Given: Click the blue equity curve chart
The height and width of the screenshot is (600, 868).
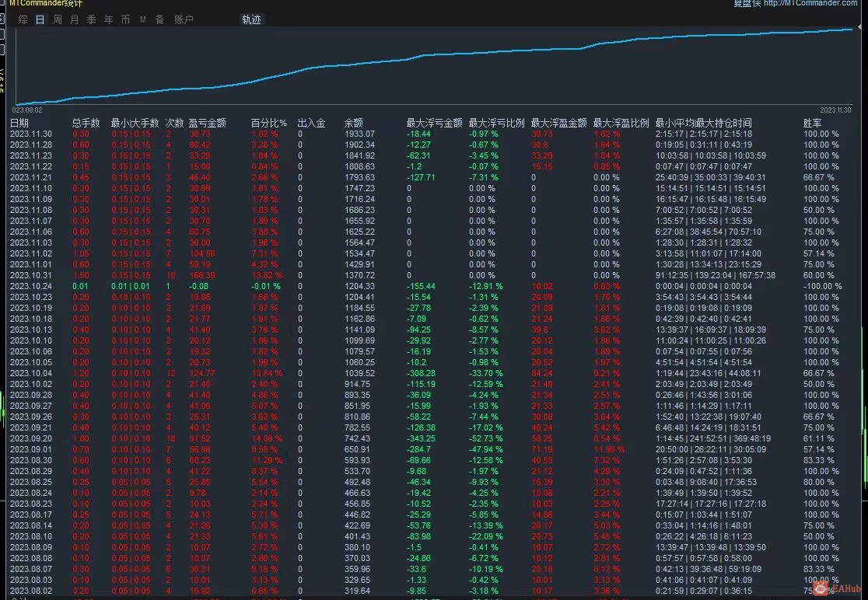Looking at the screenshot, I should pos(434,65).
